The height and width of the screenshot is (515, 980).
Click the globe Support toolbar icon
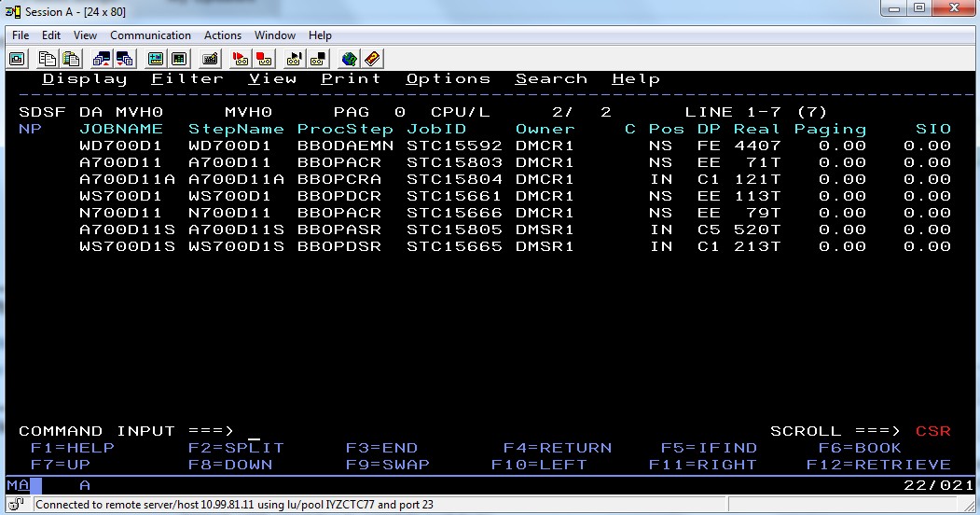[x=349, y=59]
